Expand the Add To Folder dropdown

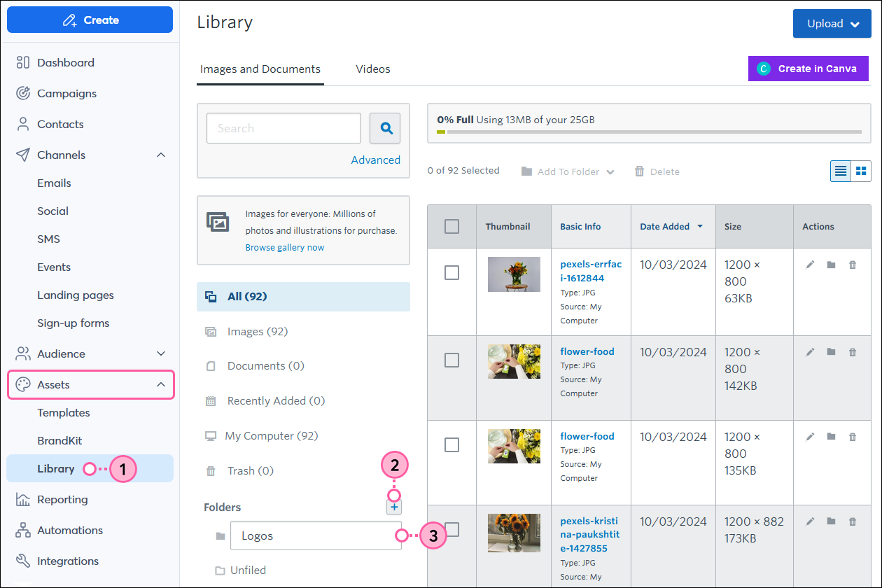567,171
